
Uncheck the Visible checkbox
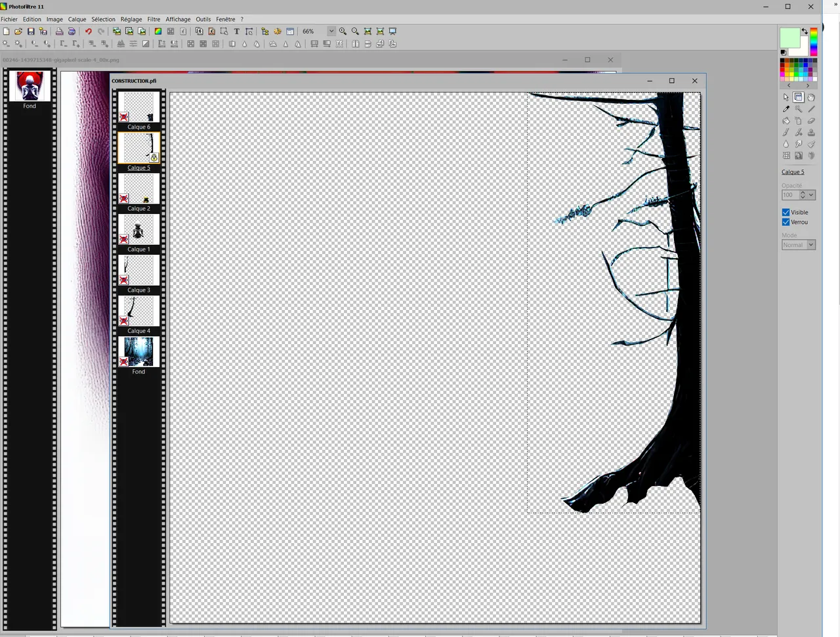point(786,213)
